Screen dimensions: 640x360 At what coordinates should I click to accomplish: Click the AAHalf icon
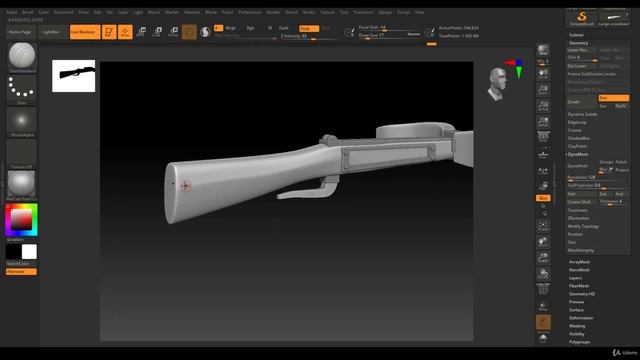click(543, 122)
